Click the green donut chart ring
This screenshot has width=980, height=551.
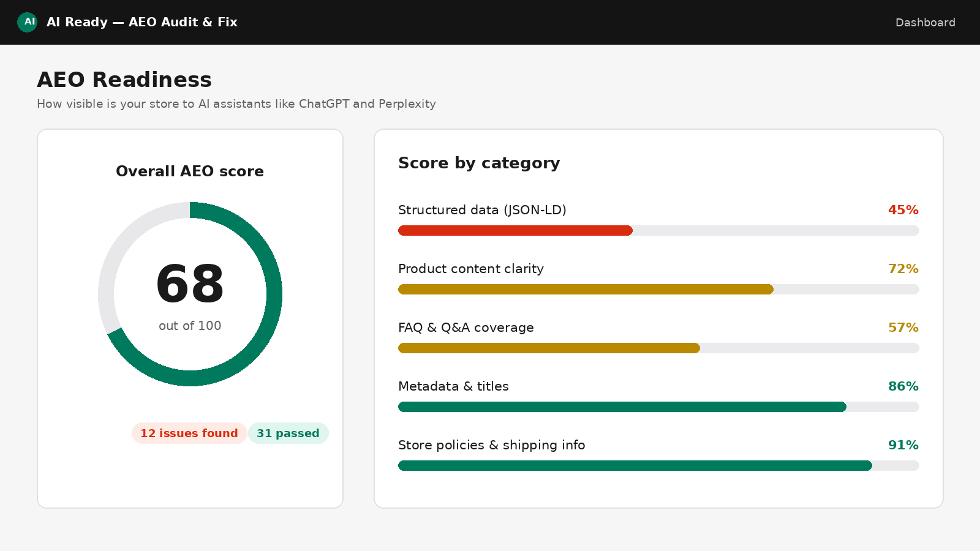point(274,294)
